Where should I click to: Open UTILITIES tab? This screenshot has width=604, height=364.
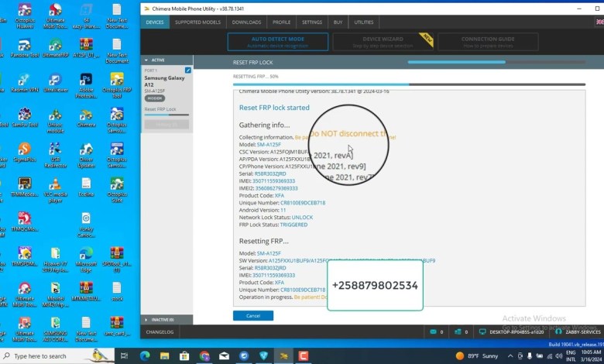[x=364, y=22]
